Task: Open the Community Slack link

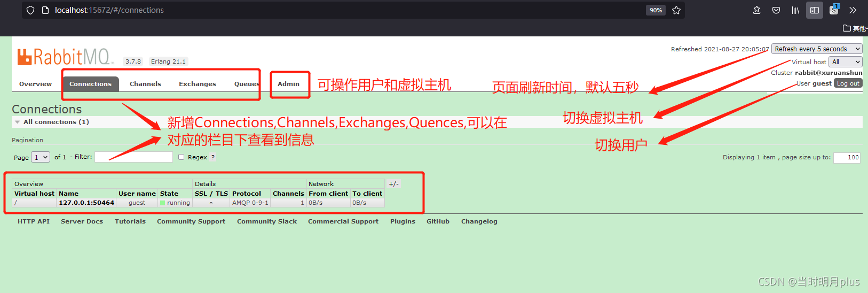Action: [267, 221]
